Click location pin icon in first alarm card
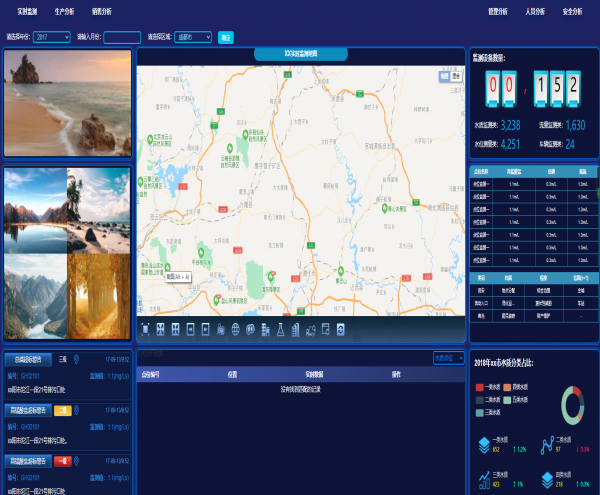The height and width of the screenshot is (495, 600). pos(76,358)
